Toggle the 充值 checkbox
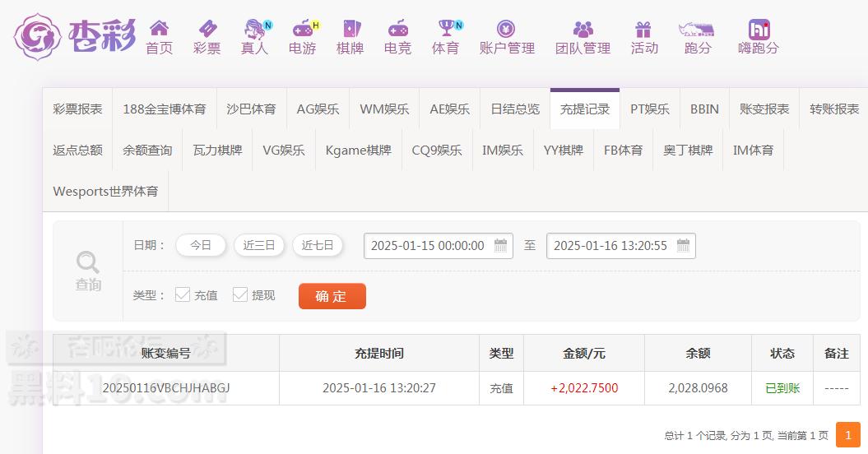 pyautogui.click(x=183, y=294)
